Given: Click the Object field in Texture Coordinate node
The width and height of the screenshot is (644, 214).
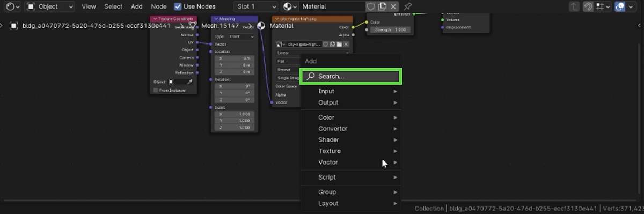Looking at the screenshot, I should [180, 82].
